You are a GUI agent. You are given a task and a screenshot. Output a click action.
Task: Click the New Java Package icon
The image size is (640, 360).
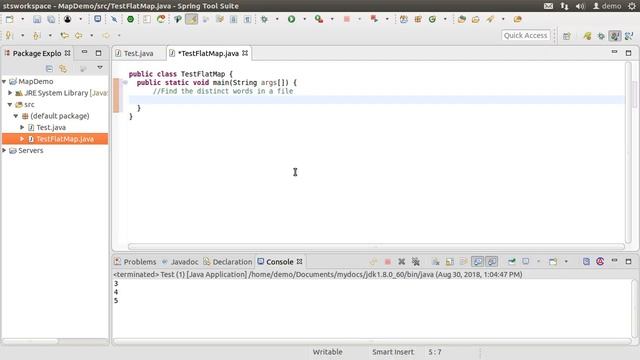[418, 19]
